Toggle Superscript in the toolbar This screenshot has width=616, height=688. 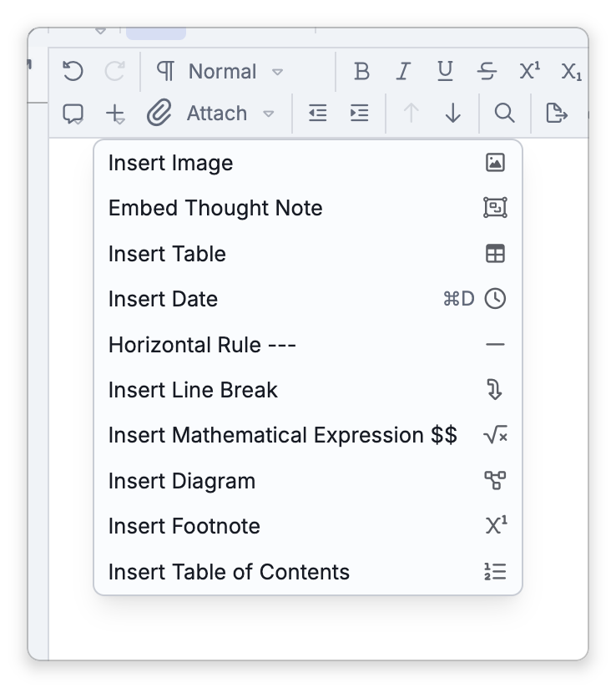point(529,71)
